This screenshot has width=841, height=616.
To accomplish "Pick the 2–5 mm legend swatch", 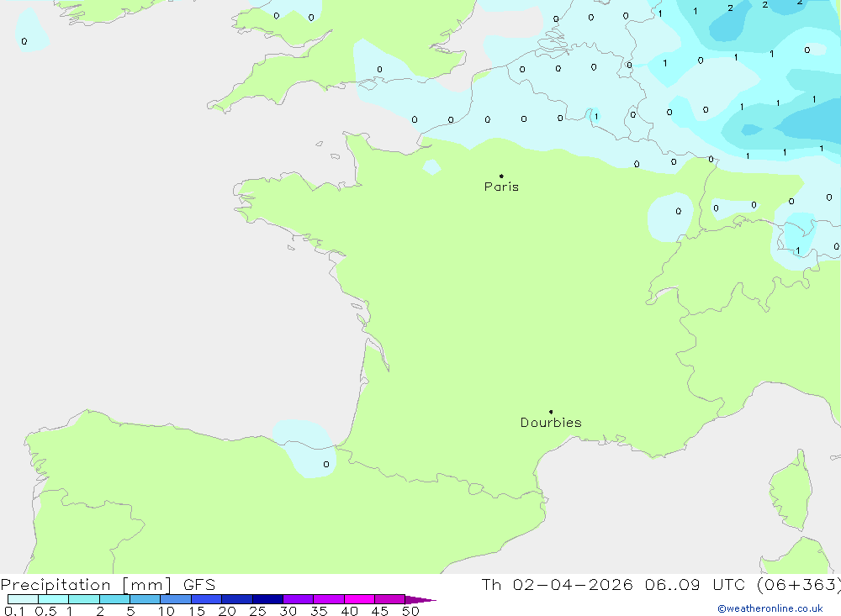I will 114,599.
